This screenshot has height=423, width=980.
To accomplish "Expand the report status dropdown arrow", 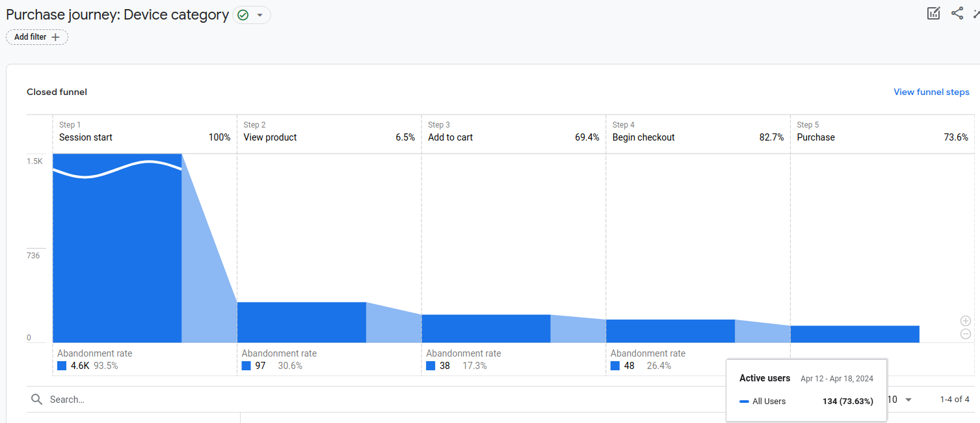I will pos(260,15).
